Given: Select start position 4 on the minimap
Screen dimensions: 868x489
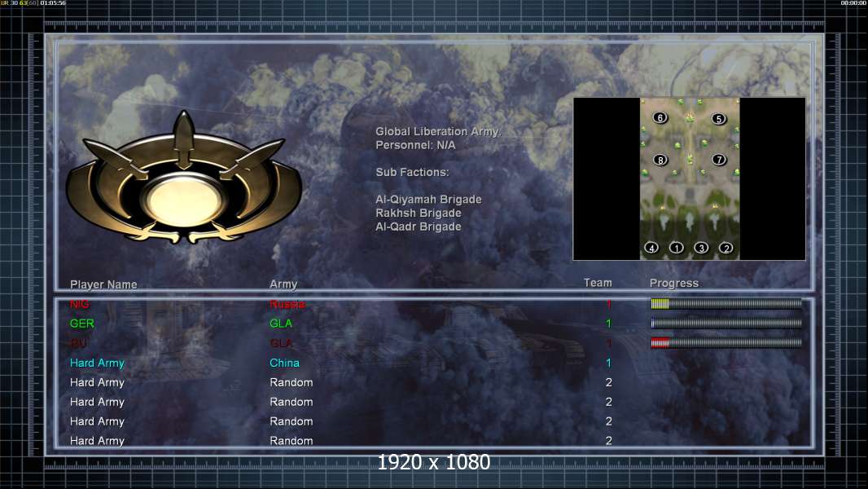Looking at the screenshot, I should click(x=651, y=248).
